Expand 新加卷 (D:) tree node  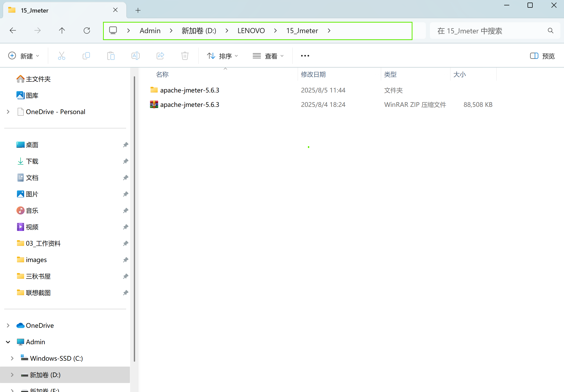(12, 375)
